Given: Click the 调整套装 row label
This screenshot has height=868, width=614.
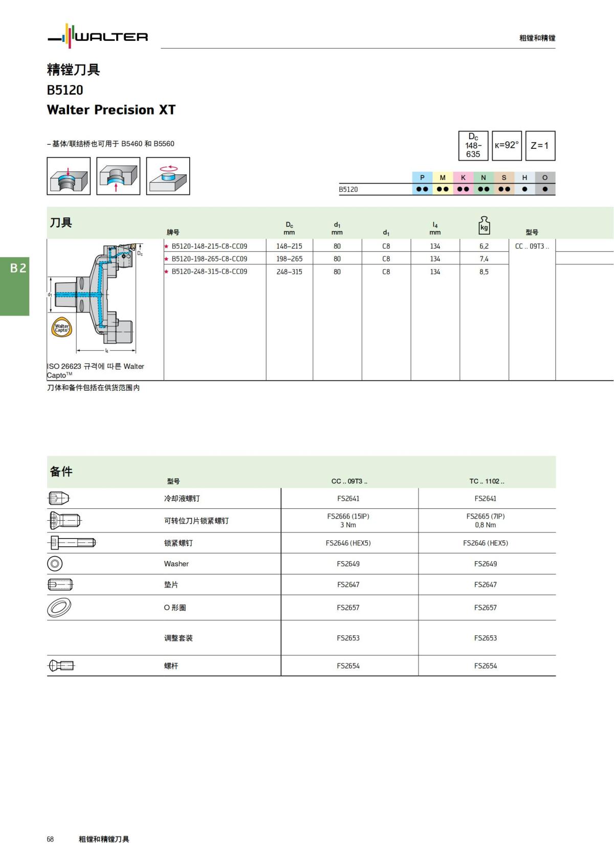Looking at the screenshot, I should [x=179, y=638].
